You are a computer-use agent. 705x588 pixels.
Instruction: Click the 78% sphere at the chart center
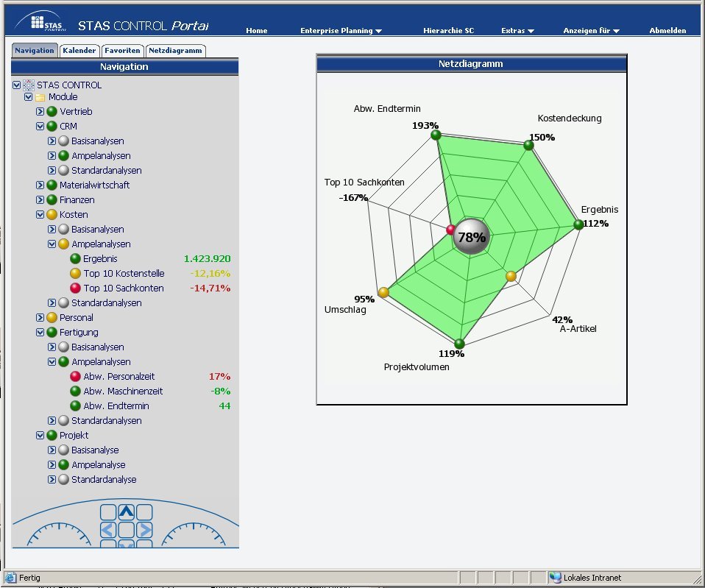[471, 236]
